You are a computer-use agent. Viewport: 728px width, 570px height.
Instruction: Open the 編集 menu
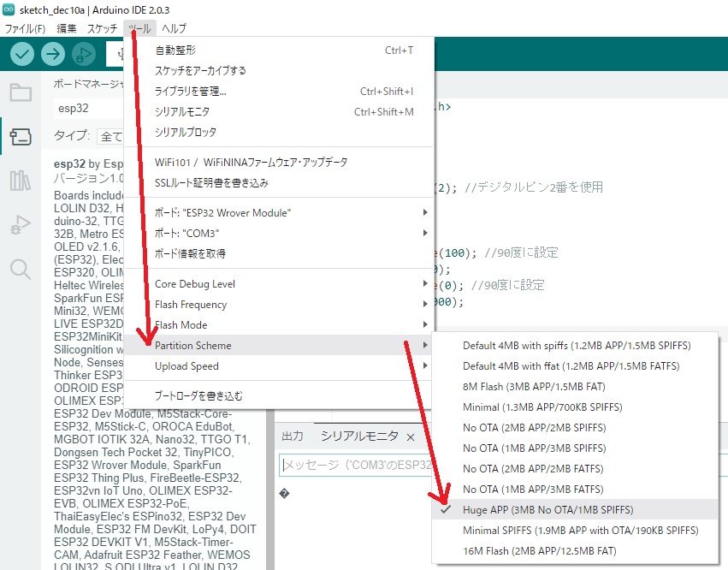click(x=67, y=28)
